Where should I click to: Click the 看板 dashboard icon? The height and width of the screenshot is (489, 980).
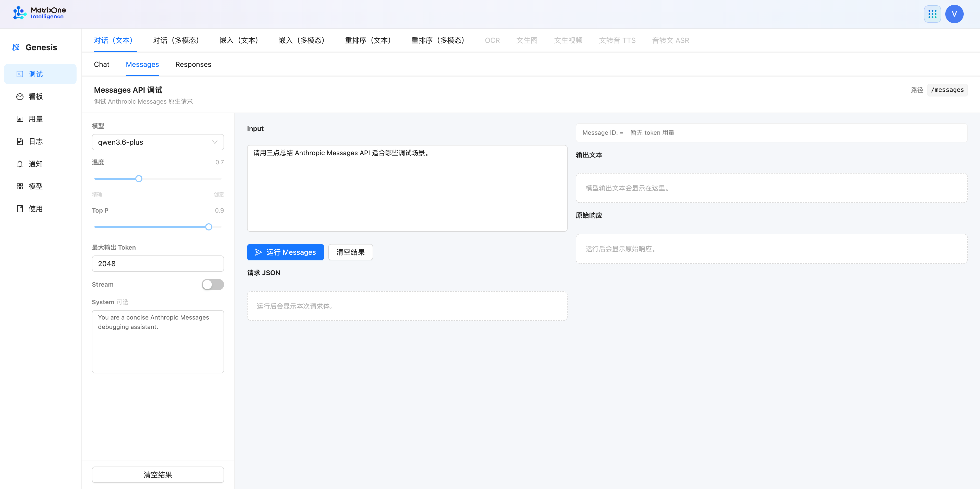(x=20, y=97)
